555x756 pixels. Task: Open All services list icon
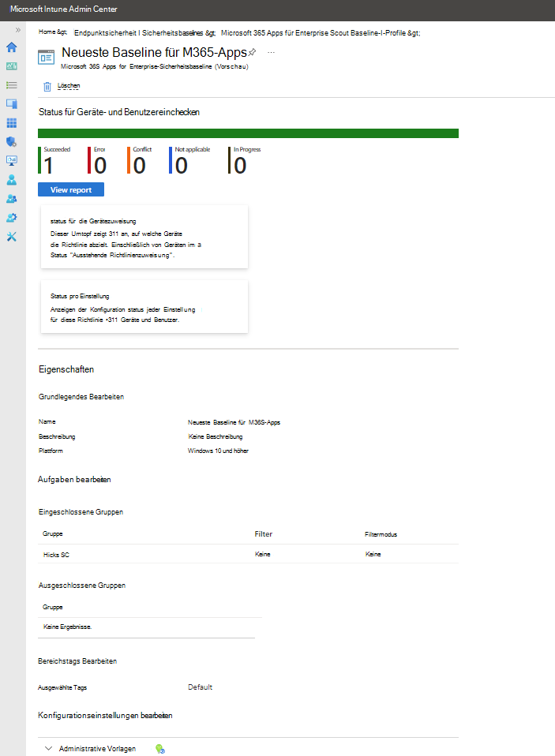[12, 85]
